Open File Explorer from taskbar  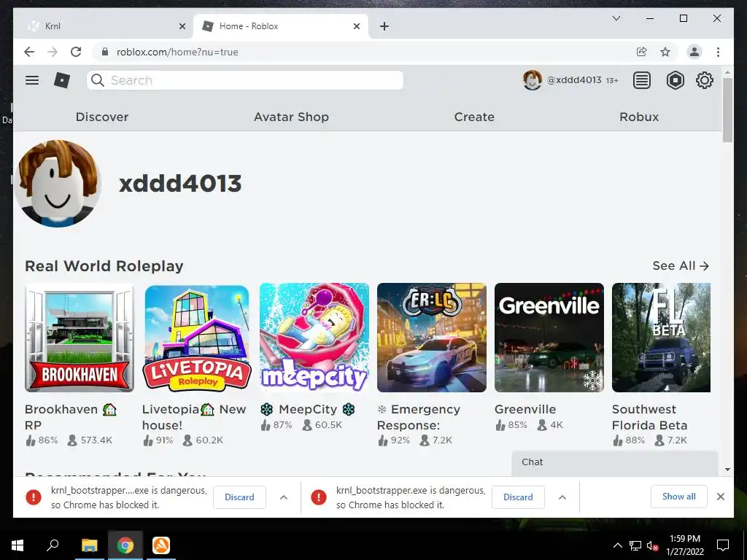coord(89,545)
